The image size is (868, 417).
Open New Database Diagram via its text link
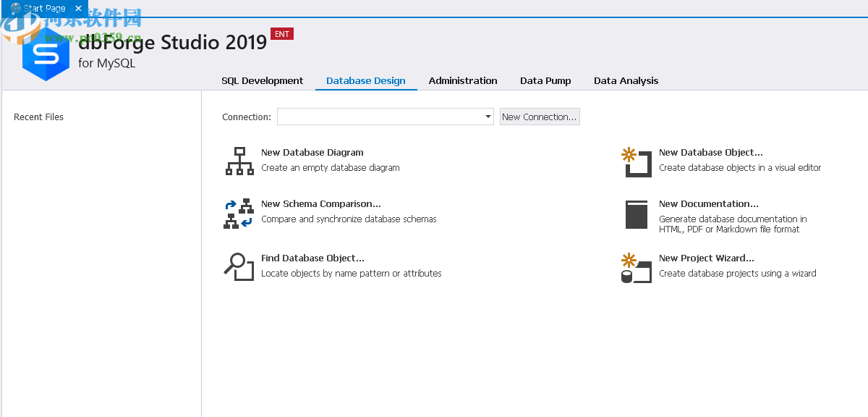[312, 152]
